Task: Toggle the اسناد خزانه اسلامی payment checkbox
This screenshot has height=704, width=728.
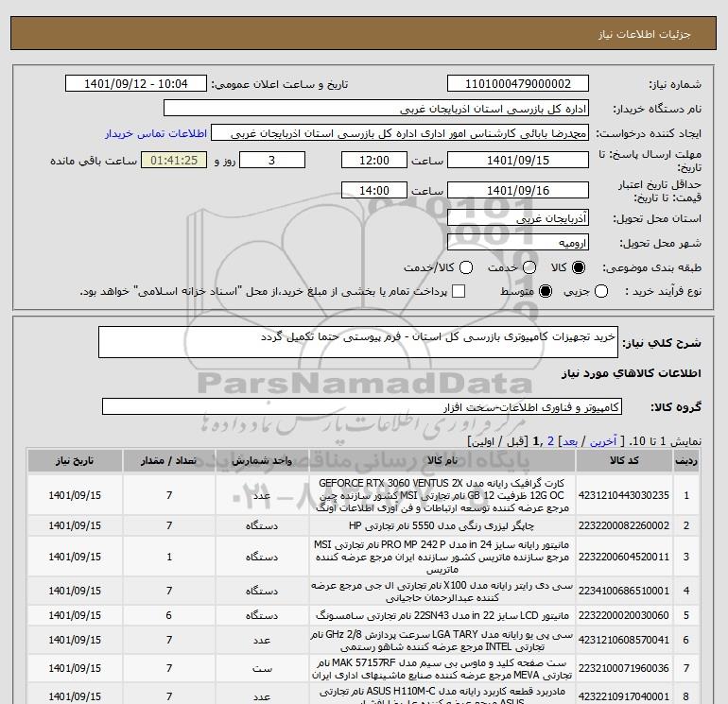Action: tap(459, 291)
